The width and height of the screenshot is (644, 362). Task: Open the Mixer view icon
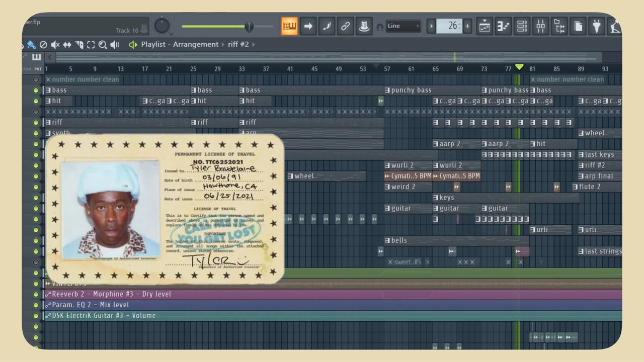[x=540, y=26]
